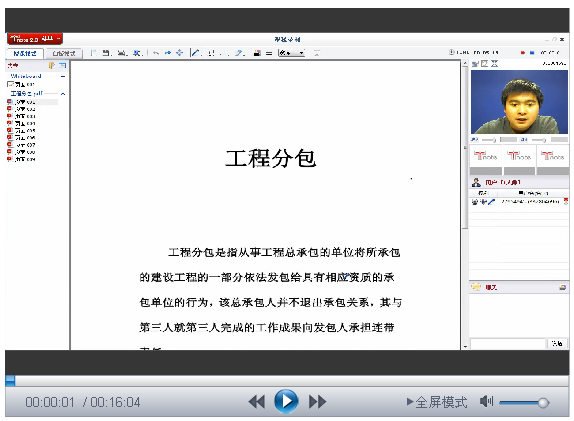This screenshot has height=421, width=574.
Task: Click the blue window icon in the left panel header
Action: [x=63, y=66]
